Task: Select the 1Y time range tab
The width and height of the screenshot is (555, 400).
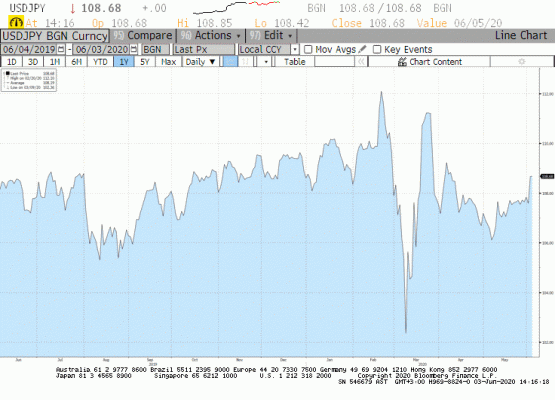Action: 124,62
